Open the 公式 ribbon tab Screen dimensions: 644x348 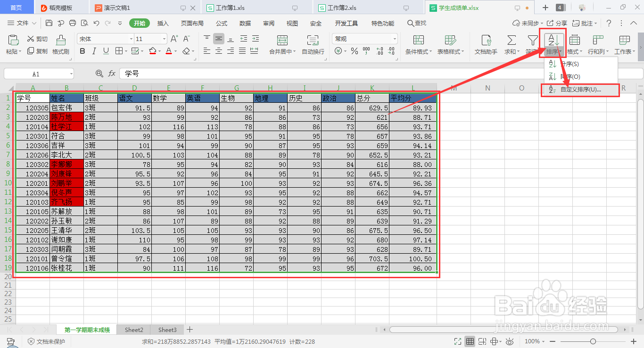click(222, 23)
